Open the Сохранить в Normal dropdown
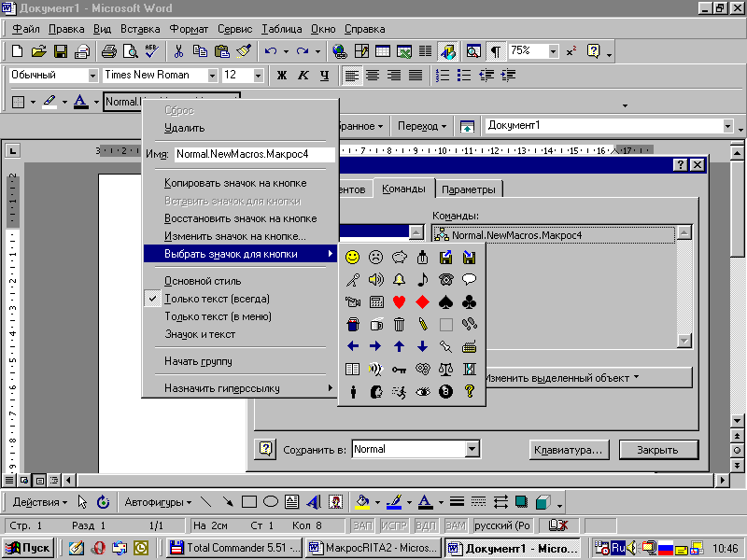 [x=472, y=449]
